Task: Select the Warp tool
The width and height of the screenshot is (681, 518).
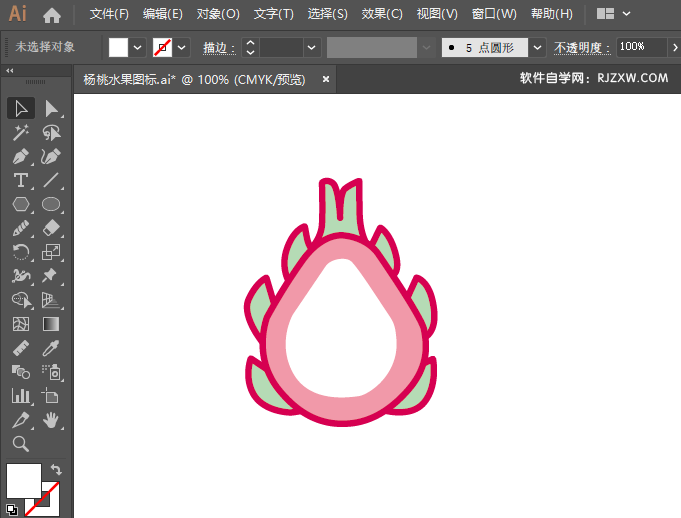Action: (21, 276)
